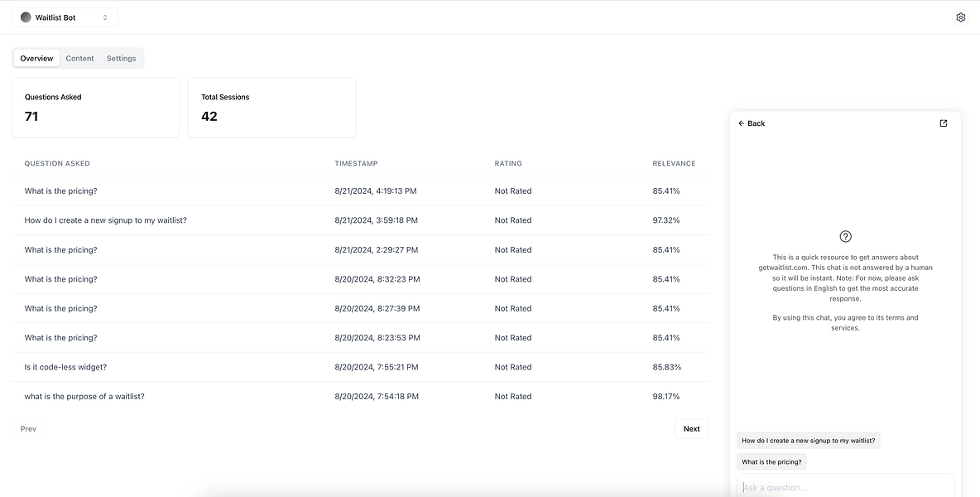980x497 pixels.
Task: Expand the Waitlist Bot selector dropdown
Action: (x=65, y=17)
